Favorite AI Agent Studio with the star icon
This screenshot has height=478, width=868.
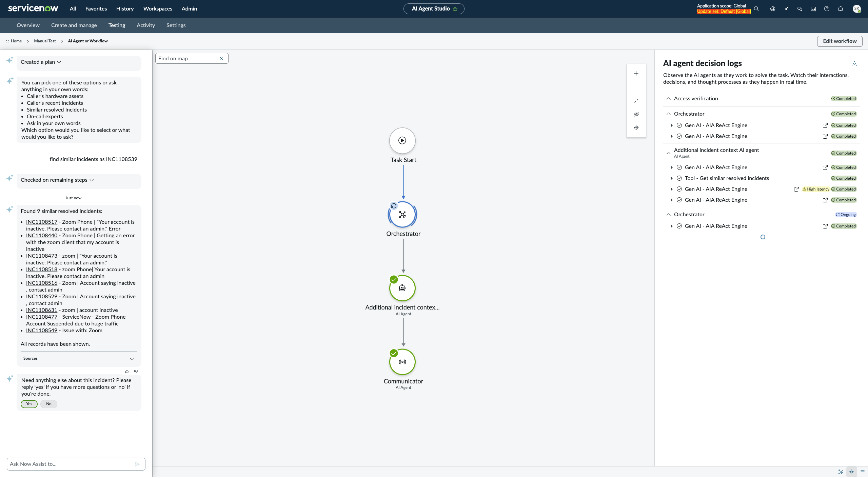pyautogui.click(x=455, y=9)
